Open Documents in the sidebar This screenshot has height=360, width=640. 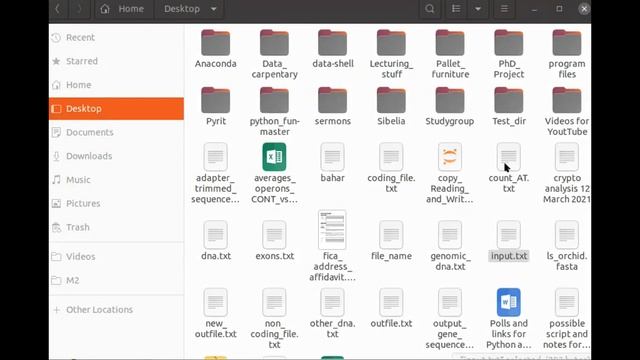pyautogui.click(x=116, y=132)
